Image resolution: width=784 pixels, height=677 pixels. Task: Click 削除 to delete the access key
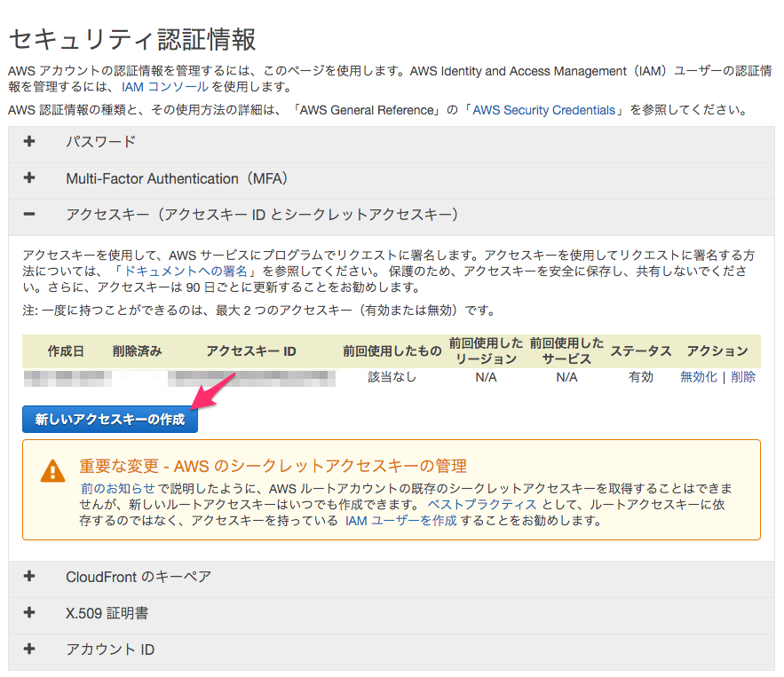(743, 377)
